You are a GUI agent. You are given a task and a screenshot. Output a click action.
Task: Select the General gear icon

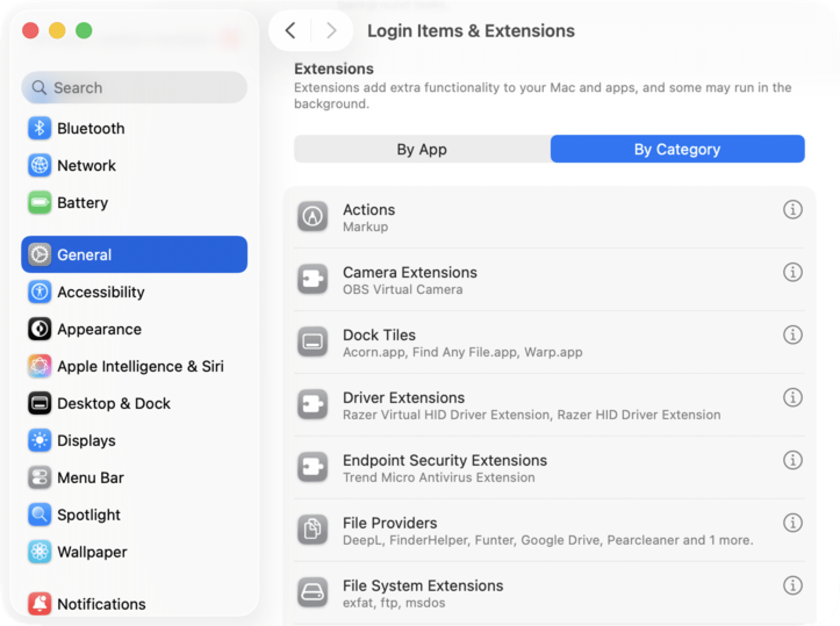(x=40, y=254)
